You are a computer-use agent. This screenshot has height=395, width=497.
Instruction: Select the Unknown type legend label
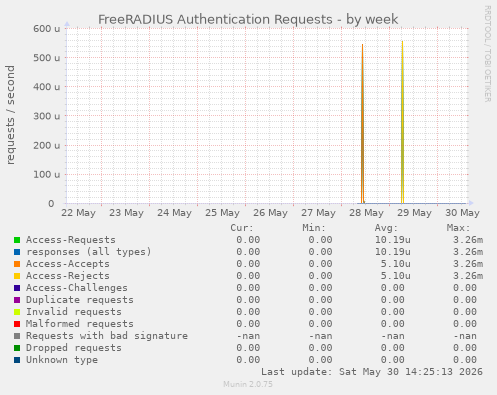(x=62, y=360)
